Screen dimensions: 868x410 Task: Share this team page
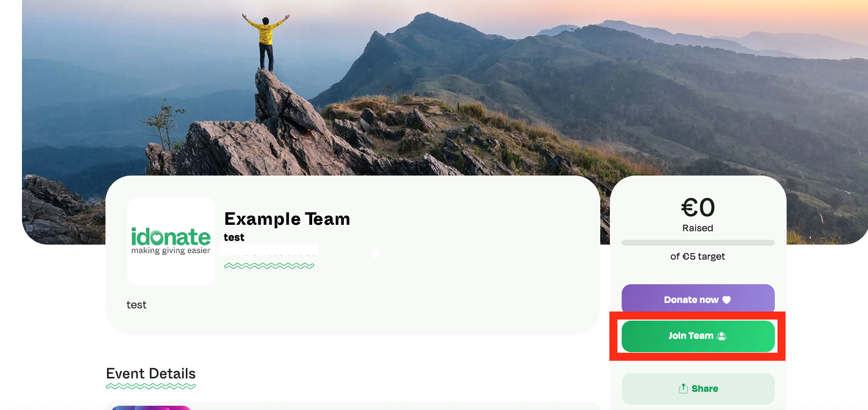698,389
